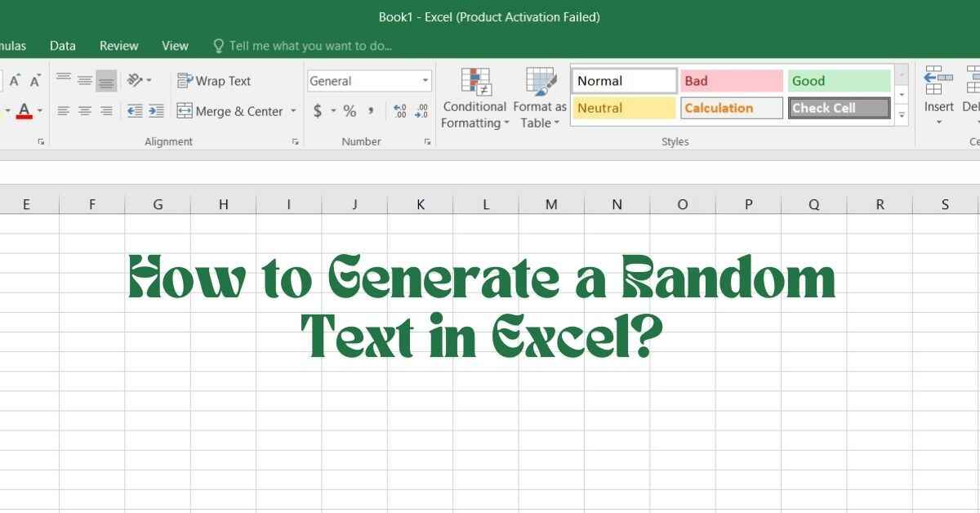Click the Decrease Indent icon
Screen dimensions: 980x513
tap(135, 111)
